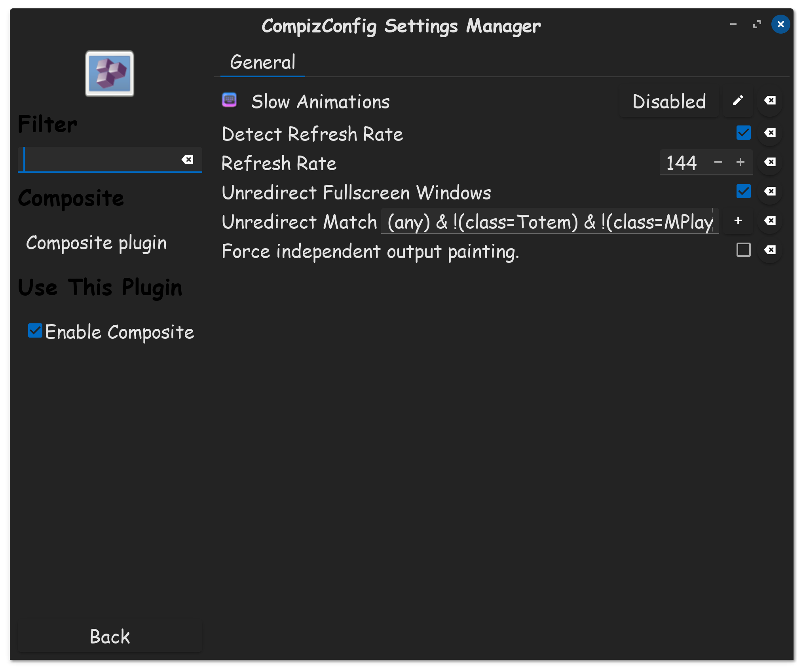Enable Force independent output painting
The image size is (805, 672).
(x=744, y=250)
